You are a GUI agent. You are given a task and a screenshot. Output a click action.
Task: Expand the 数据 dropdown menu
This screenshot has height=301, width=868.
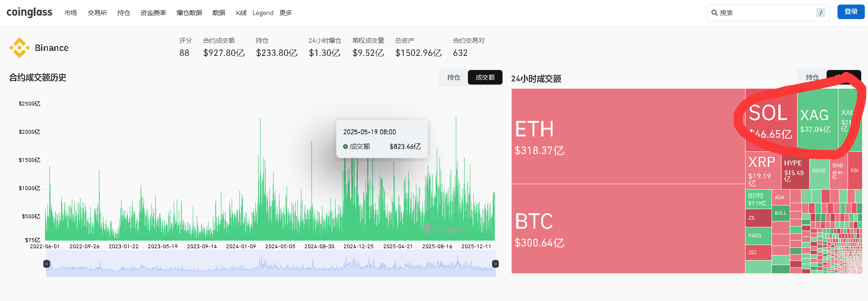pos(218,13)
